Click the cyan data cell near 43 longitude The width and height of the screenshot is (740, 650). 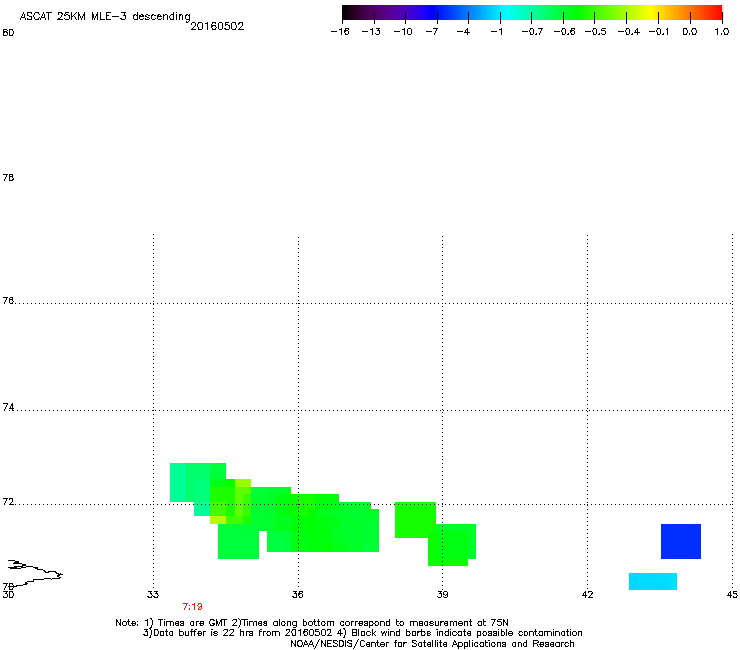coord(653,582)
